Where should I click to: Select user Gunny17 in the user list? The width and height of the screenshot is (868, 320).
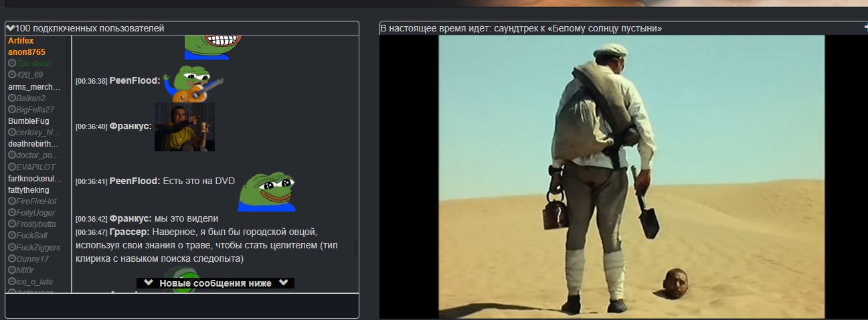33,259
